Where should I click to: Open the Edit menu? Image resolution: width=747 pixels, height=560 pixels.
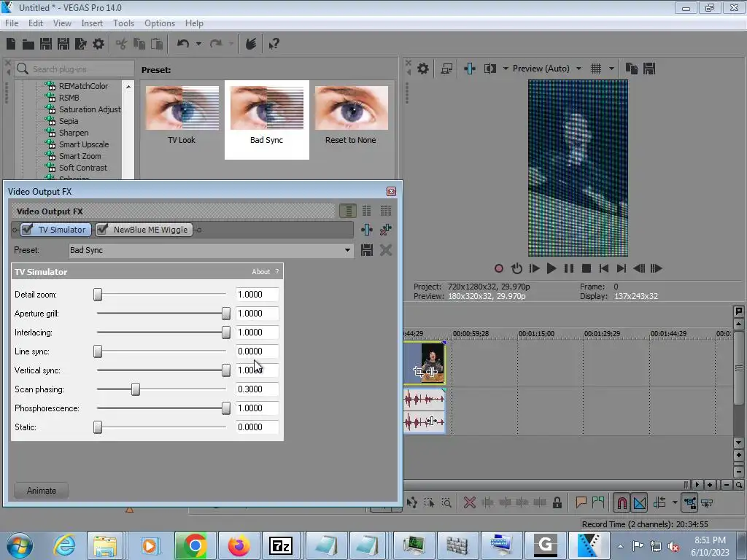(36, 23)
